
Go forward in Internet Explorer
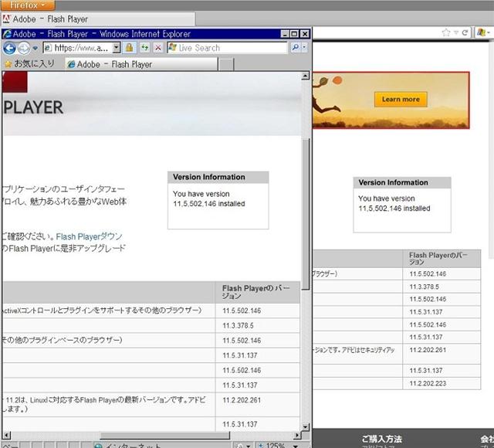click(24, 48)
